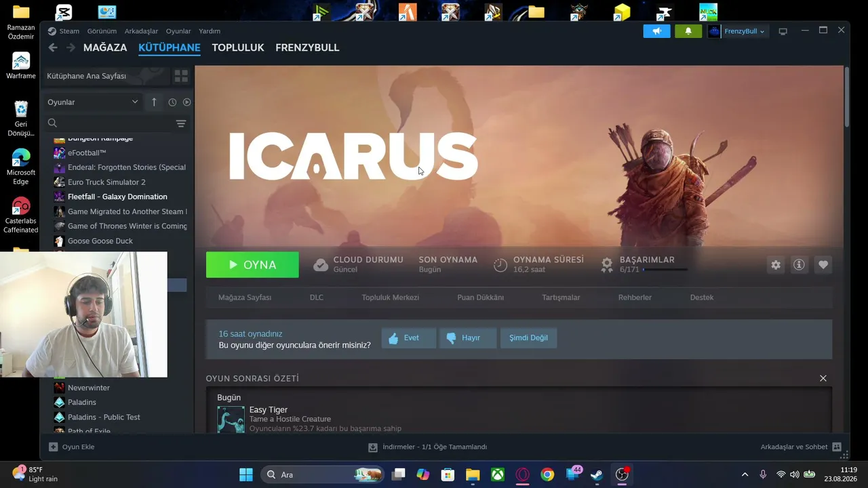Go forward with the Steam forward arrow
The width and height of the screenshot is (868, 488).
(x=71, y=47)
